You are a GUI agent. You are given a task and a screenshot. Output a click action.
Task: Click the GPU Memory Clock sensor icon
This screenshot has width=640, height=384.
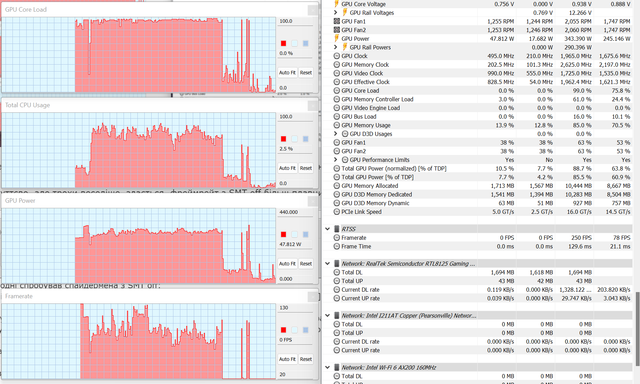coord(337,64)
